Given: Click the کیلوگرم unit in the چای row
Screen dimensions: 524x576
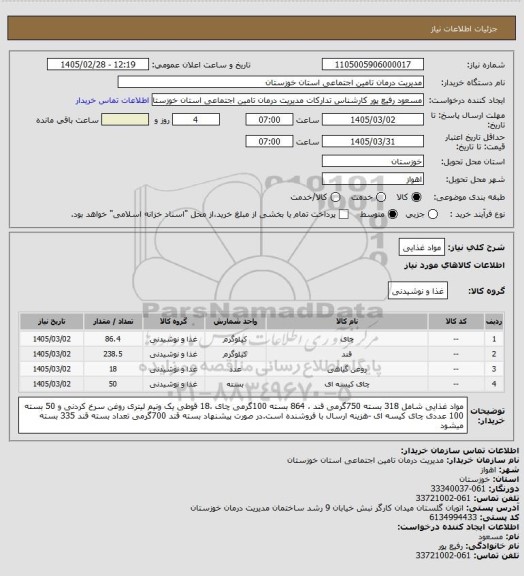Looking at the screenshot, I should 235,339.
